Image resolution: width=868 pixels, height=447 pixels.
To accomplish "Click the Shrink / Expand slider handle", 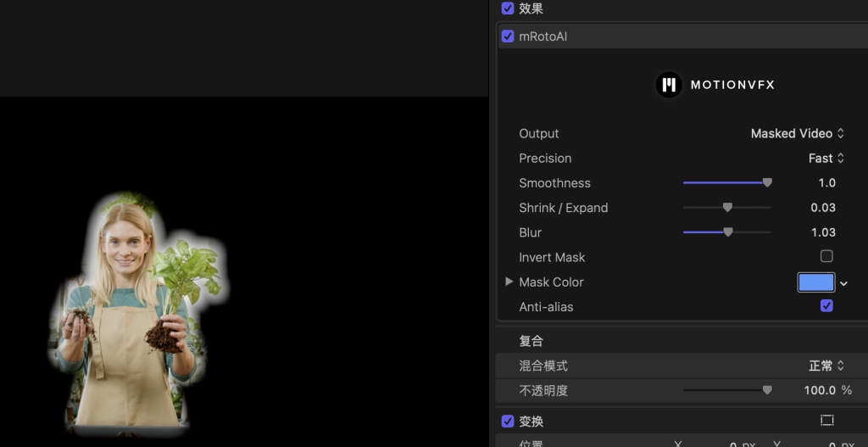I will tap(727, 208).
